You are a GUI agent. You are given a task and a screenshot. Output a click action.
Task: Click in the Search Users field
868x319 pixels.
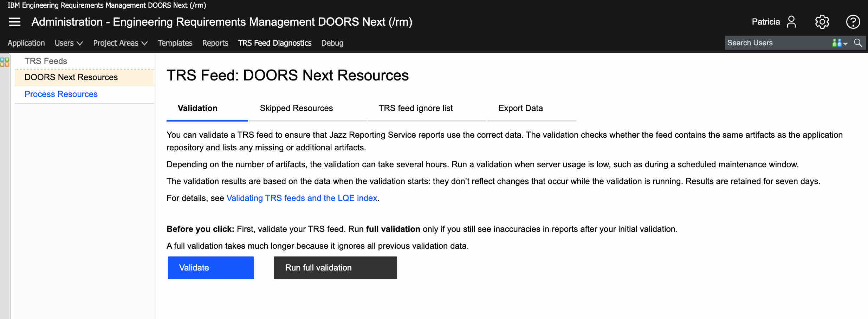point(777,43)
